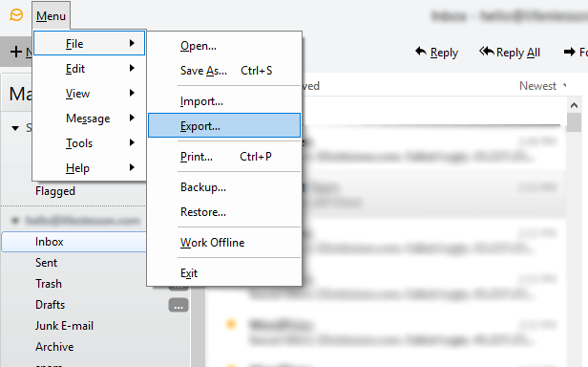Choose Exit from the File menu
Screen dimensions: 588x367
tap(224, 273)
